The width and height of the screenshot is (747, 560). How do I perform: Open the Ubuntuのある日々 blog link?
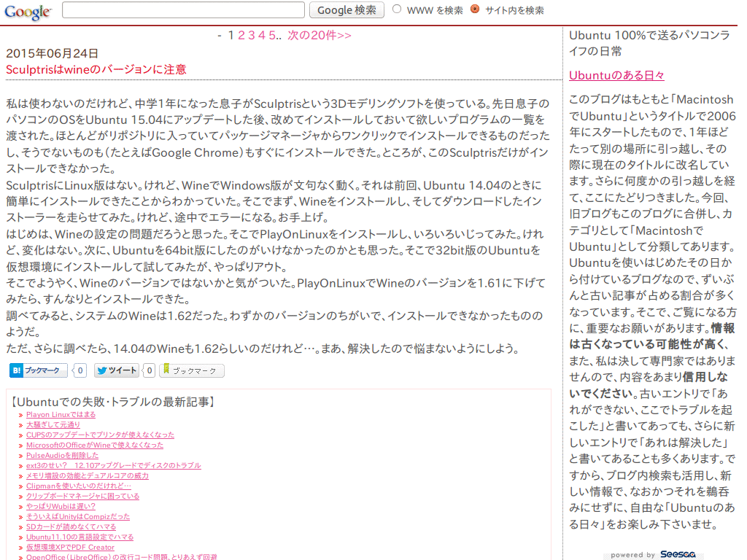[616, 76]
